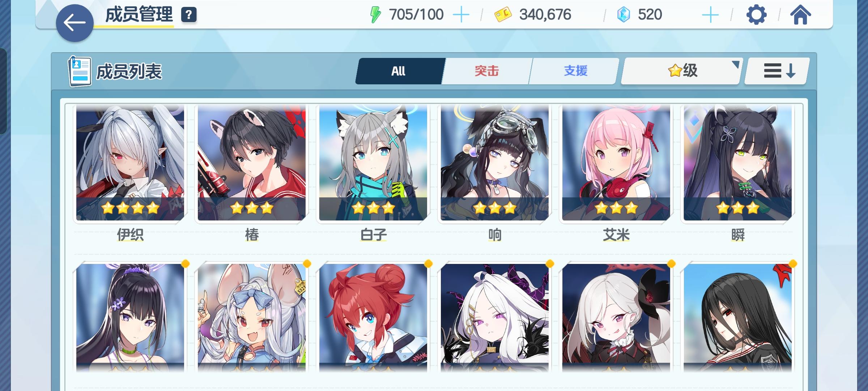Open the settings gear
The width and height of the screenshot is (868, 391).
click(x=756, y=15)
